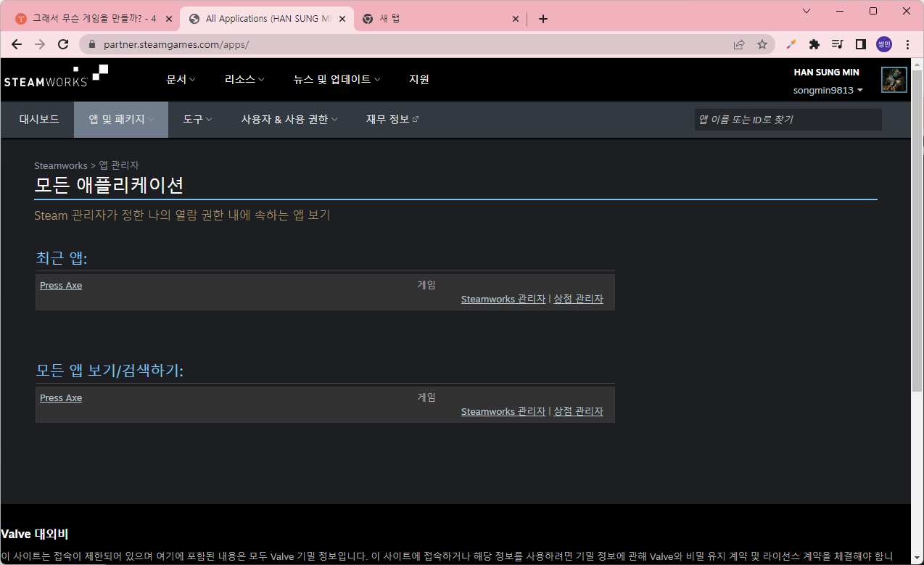Click the Valve 대외비 heading
924x565 pixels.
(x=35, y=534)
